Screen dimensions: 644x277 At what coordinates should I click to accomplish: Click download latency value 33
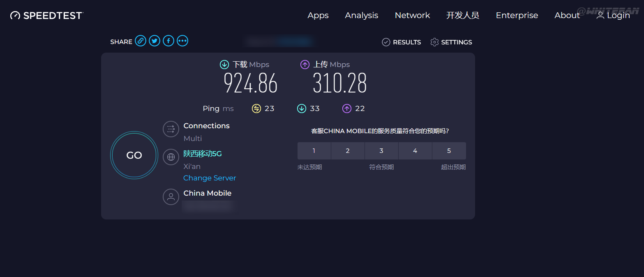point(315,108)
